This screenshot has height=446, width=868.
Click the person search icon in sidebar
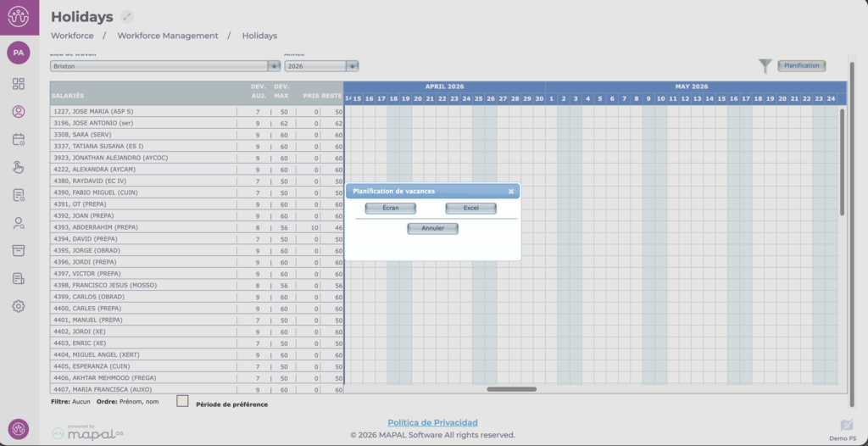click(19, 223)
